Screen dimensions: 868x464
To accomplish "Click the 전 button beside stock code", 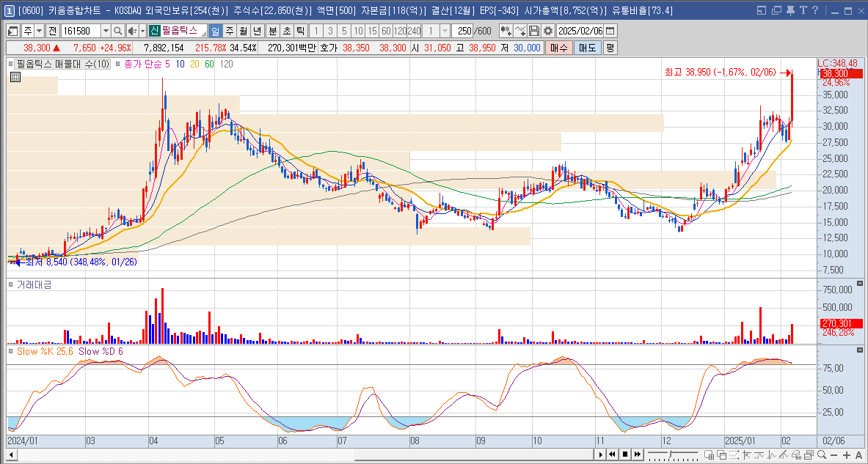I will [x=53, y=30].
